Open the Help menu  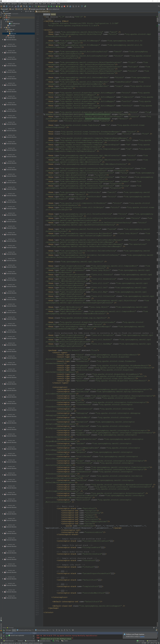coord(59,3)
